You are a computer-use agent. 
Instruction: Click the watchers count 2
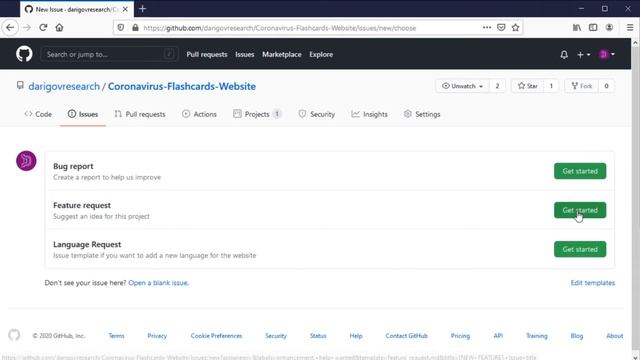coord(497,86)
